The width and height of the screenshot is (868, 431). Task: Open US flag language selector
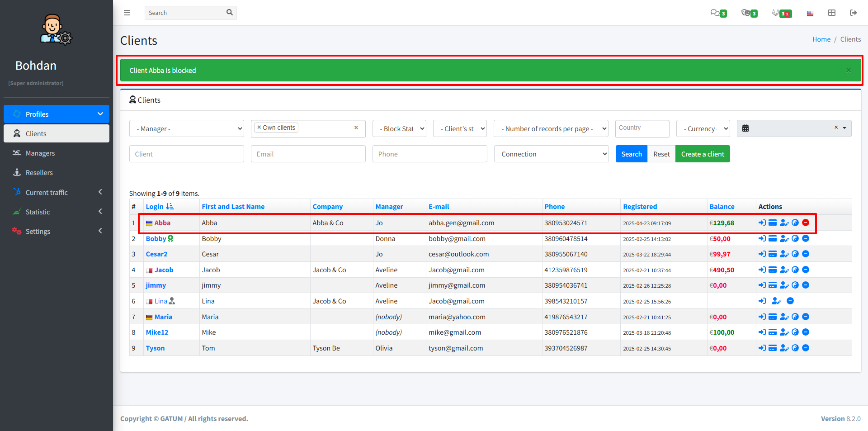tap(810, 13)
